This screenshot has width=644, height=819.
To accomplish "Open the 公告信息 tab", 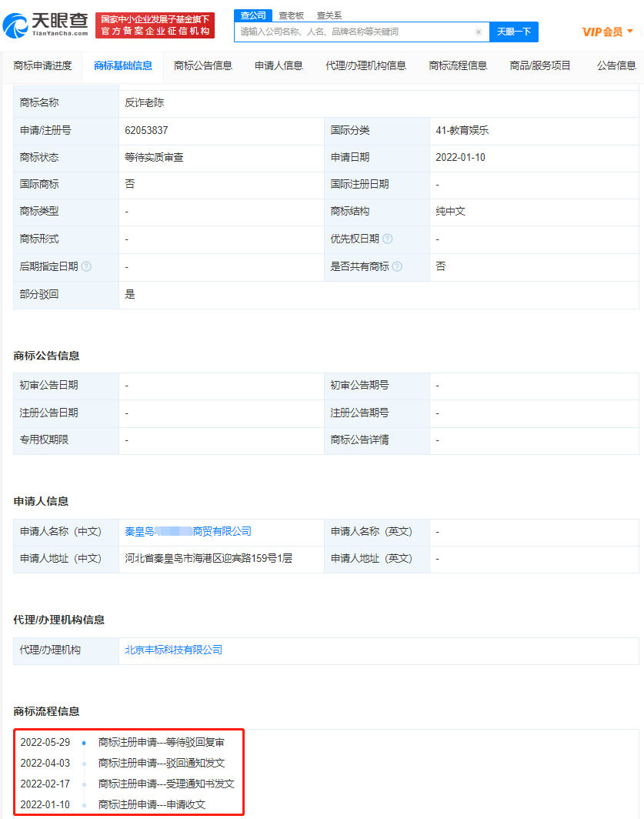I will click(616, 66).
